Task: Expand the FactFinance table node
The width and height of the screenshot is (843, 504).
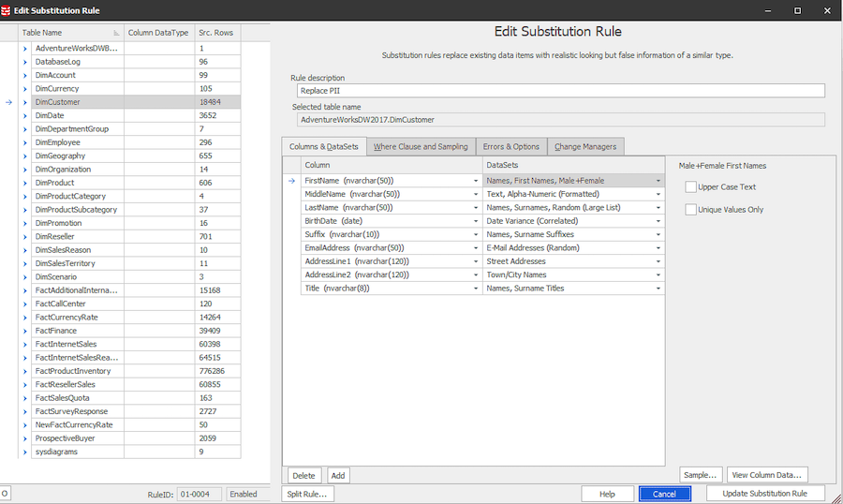Action: pyautogui.click(x=24, y=331)
